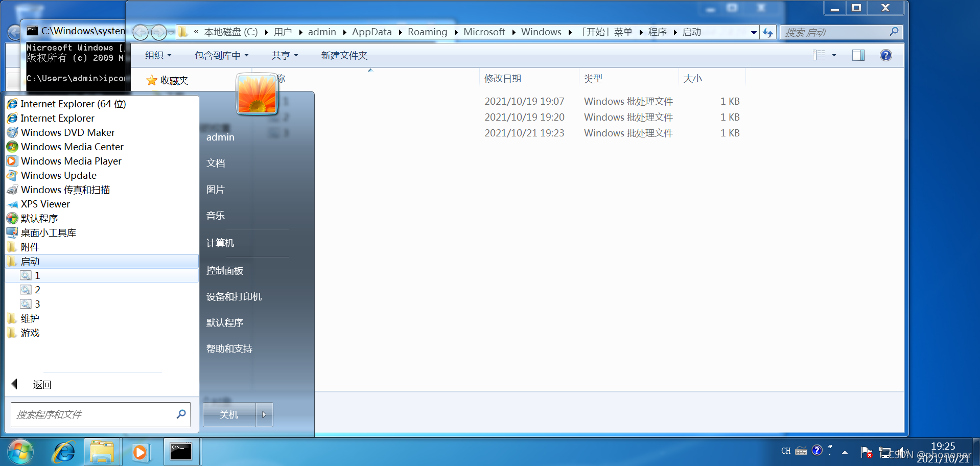Select startup item 2 in Start menu
The width and height of the screenshot is (980, 466).
[x=31, y=290]
